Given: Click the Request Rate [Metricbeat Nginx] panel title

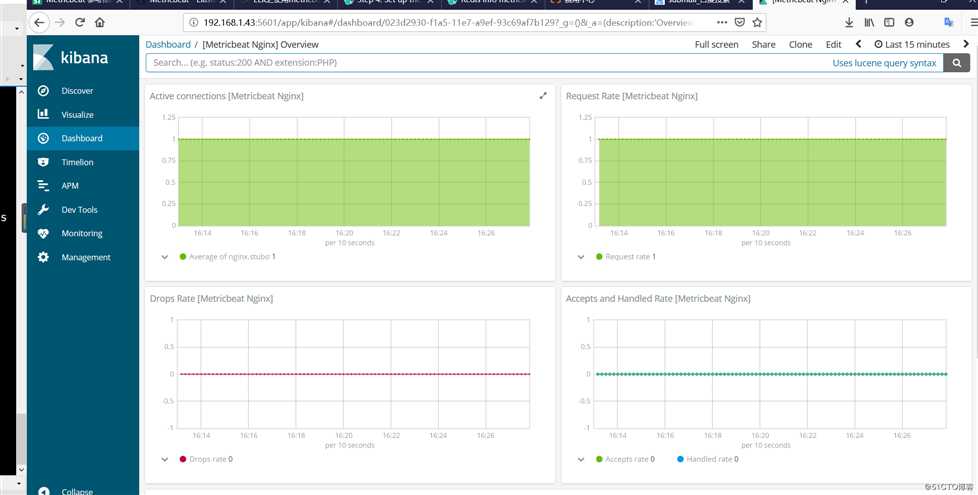Looking at the screenshot, I should tap(632, 96).
